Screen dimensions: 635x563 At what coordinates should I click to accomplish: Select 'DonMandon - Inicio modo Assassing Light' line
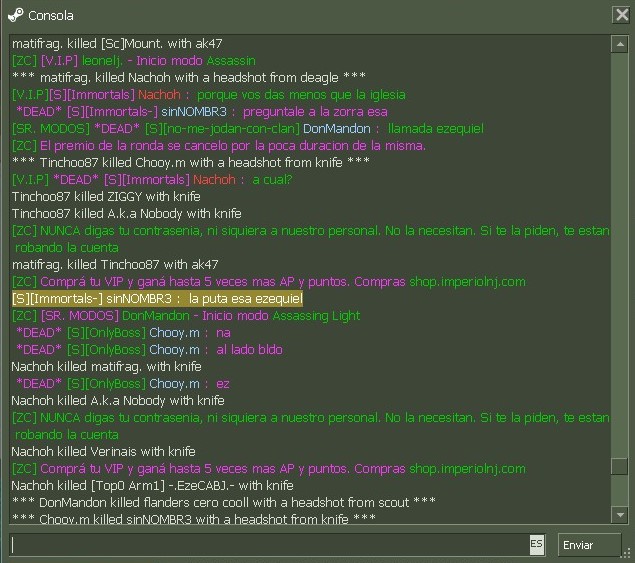pos(186,316)
